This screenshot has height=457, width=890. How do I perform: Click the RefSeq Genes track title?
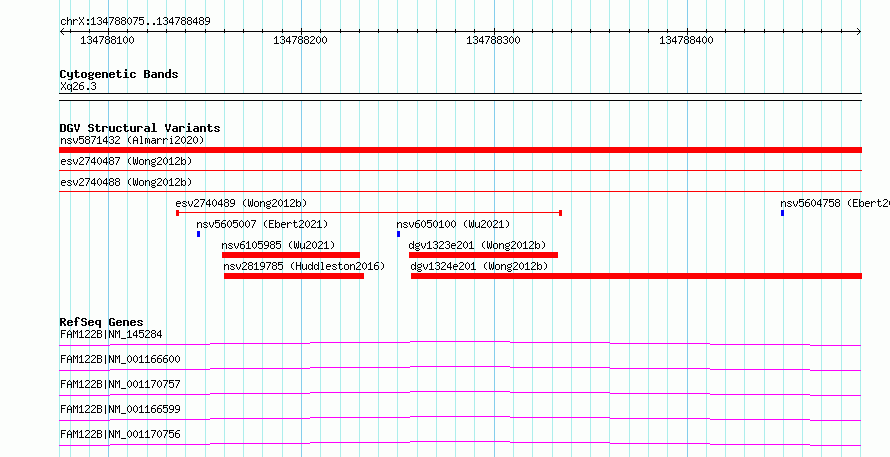point(102,322)
